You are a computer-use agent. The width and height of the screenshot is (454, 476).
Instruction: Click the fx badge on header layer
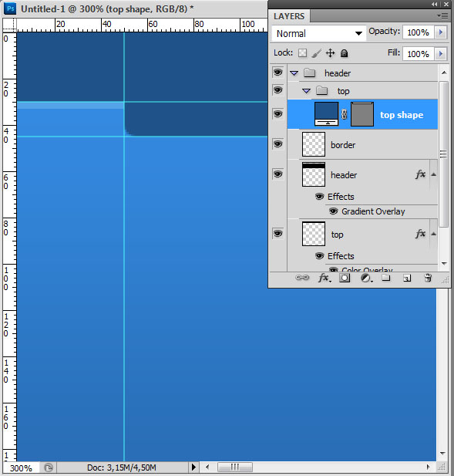click(421, 174)
